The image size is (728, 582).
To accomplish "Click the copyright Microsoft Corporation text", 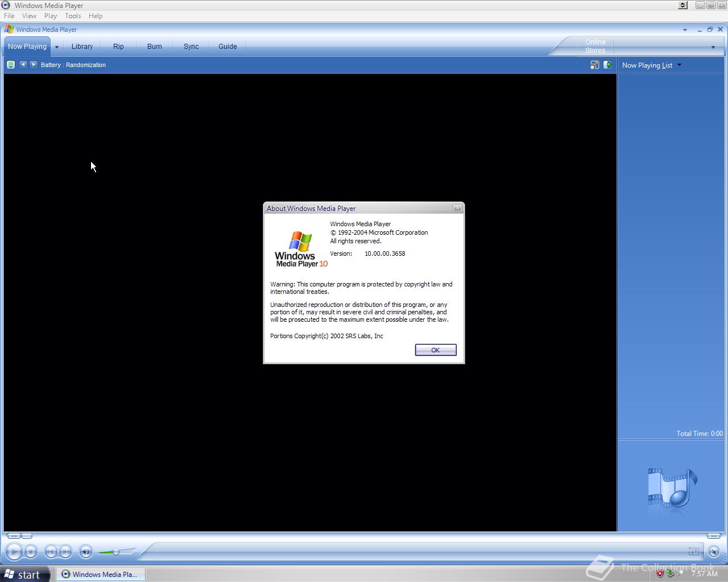I will pyautogui.click(x=379, y=232).
